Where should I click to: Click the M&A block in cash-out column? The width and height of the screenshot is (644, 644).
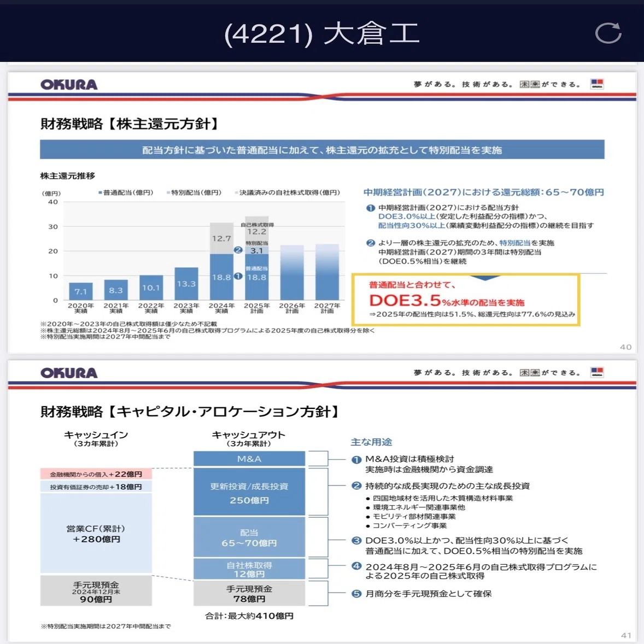[249, 459]
